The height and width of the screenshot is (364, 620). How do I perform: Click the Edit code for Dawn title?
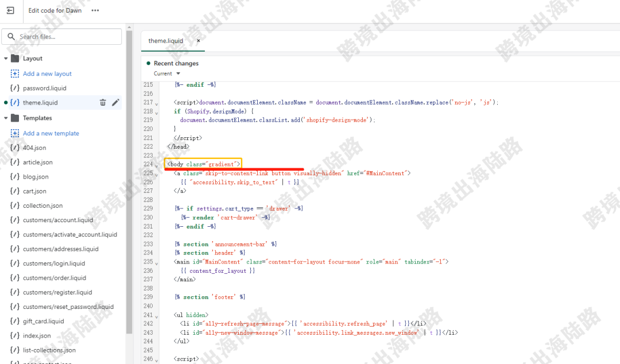pos(55,10)
